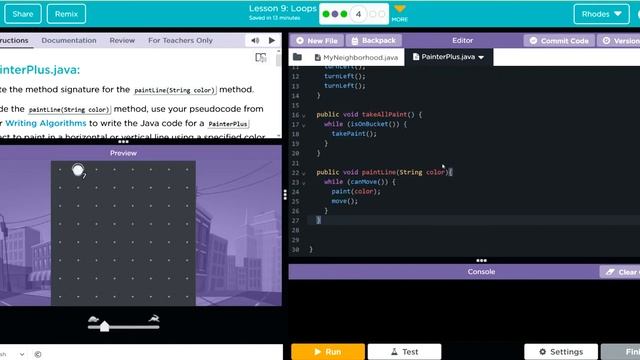Click the Clear console button
The height and width of the screenshot is (360, 640).
coord(620,272)
